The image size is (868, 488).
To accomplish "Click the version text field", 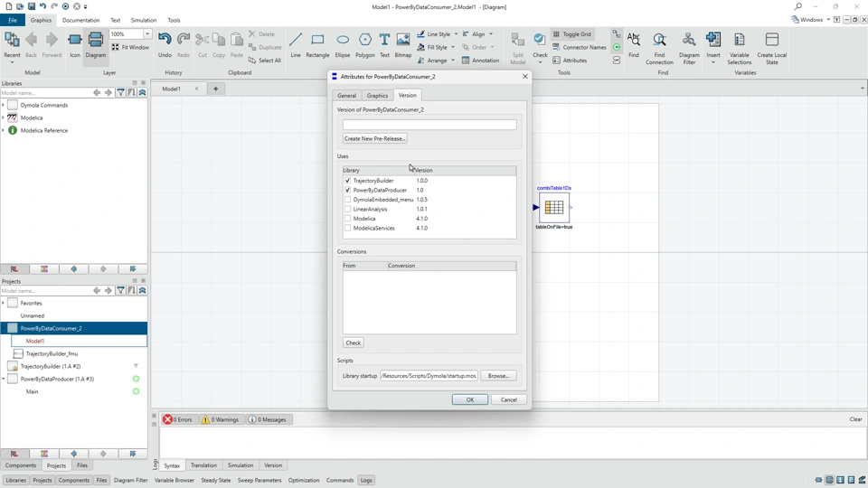I will pos(429,125).
